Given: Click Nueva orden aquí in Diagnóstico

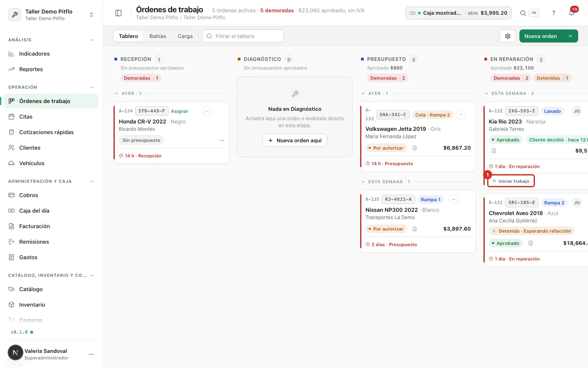Looking at the screenshot, I should (x=295, y=140).
